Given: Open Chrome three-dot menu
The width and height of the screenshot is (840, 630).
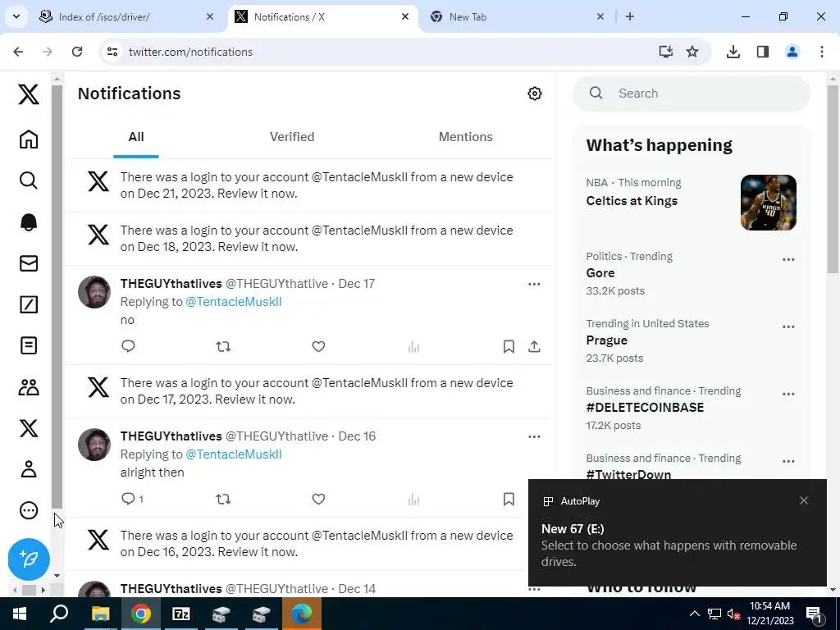Looking at the screenshot, I should point(822,52).
